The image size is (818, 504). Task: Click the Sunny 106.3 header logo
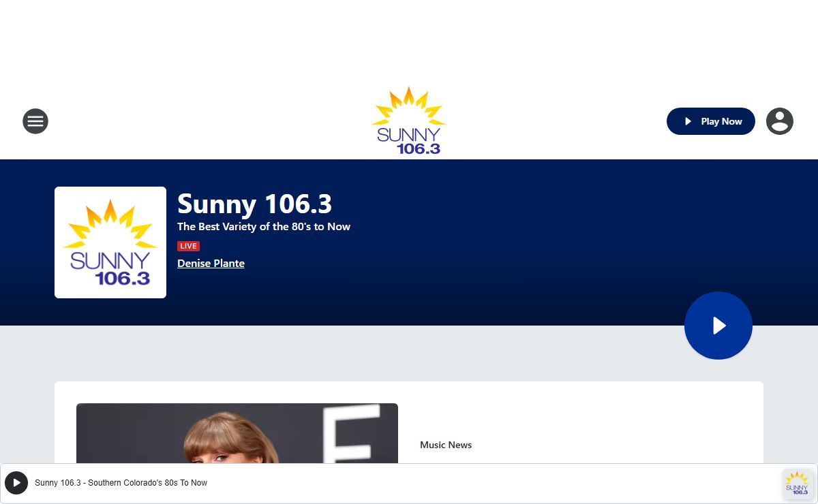tap(409, 121)
